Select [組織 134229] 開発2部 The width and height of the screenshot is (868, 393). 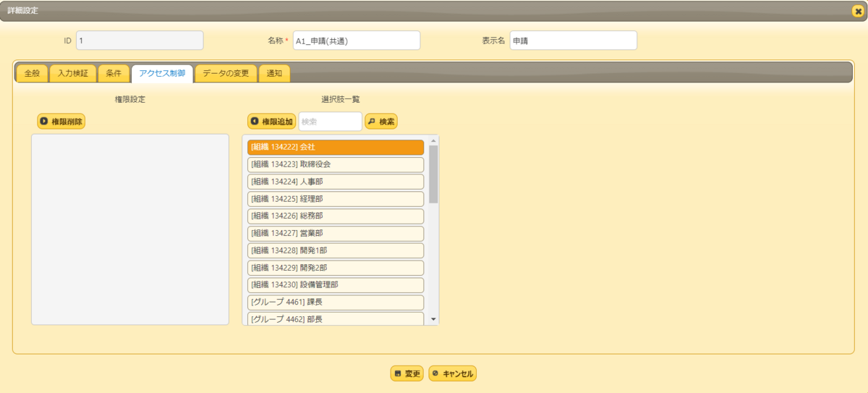point(336,268)
